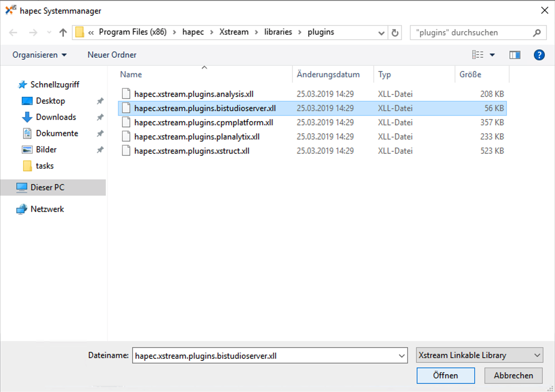
Task: Cancel the dialog with Abbrechen
Action: tap(513, 376)
